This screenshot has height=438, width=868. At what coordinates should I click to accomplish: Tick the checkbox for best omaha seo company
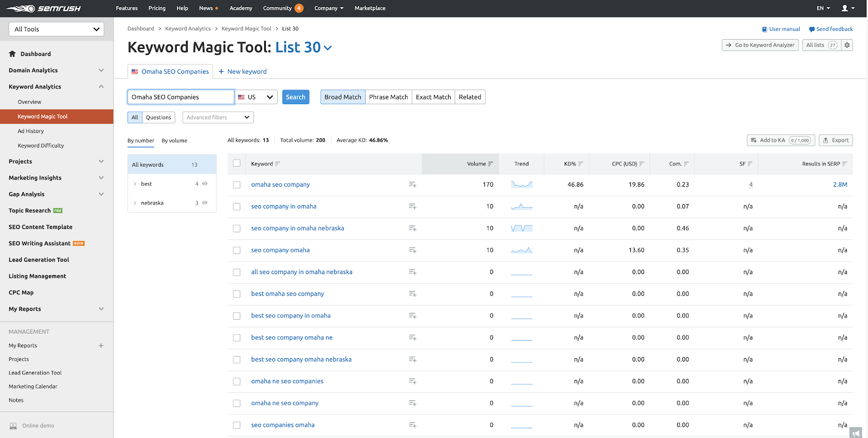tap(237, 294)
